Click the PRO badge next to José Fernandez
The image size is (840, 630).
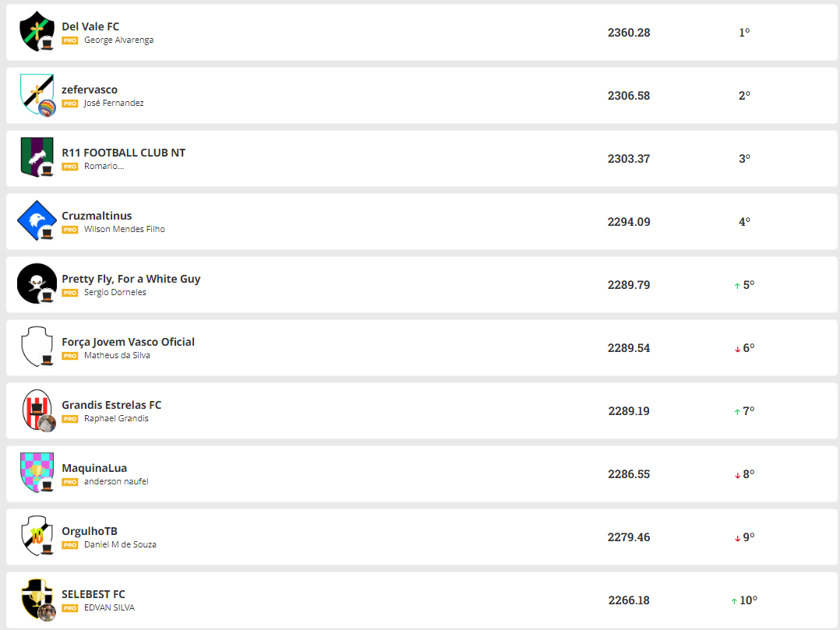click(x=70, y=104)
